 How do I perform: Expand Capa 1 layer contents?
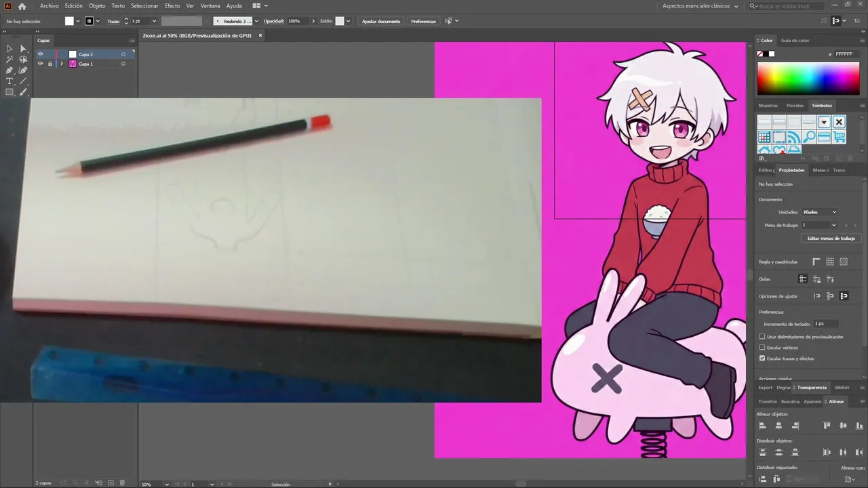(x=62, y=64)
